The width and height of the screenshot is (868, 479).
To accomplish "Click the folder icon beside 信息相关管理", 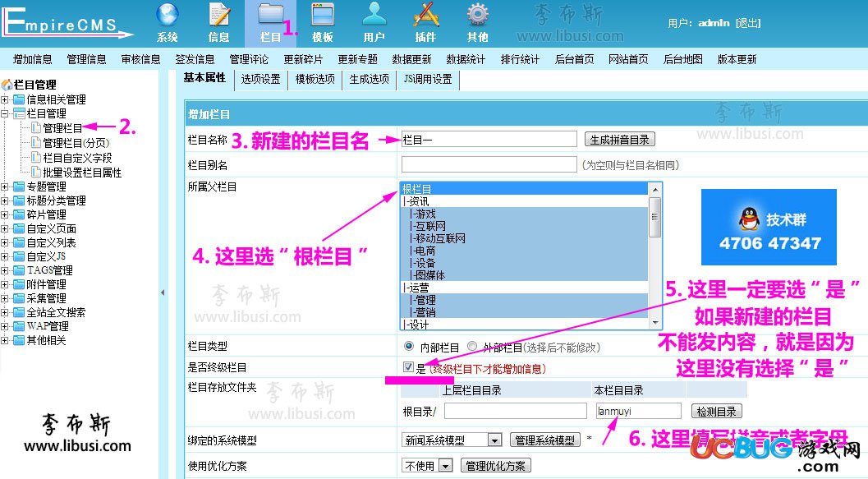I will coord(20,99).
